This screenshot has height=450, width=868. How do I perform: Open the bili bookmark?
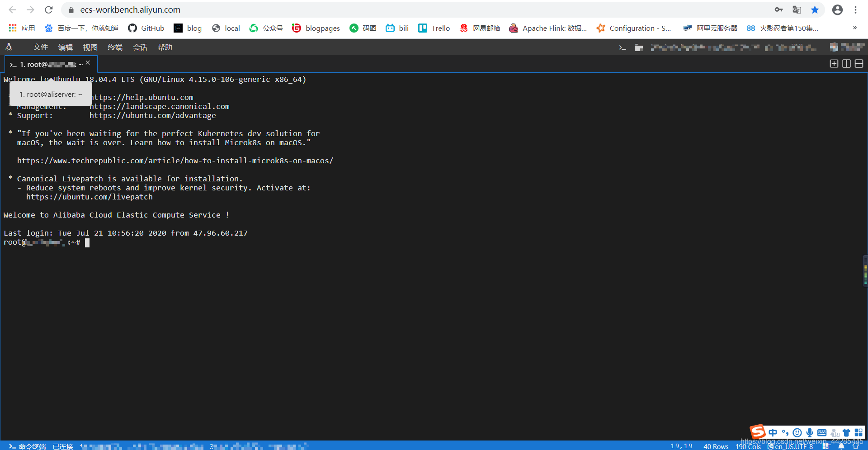pyautogui.click(x=397, y=28)
